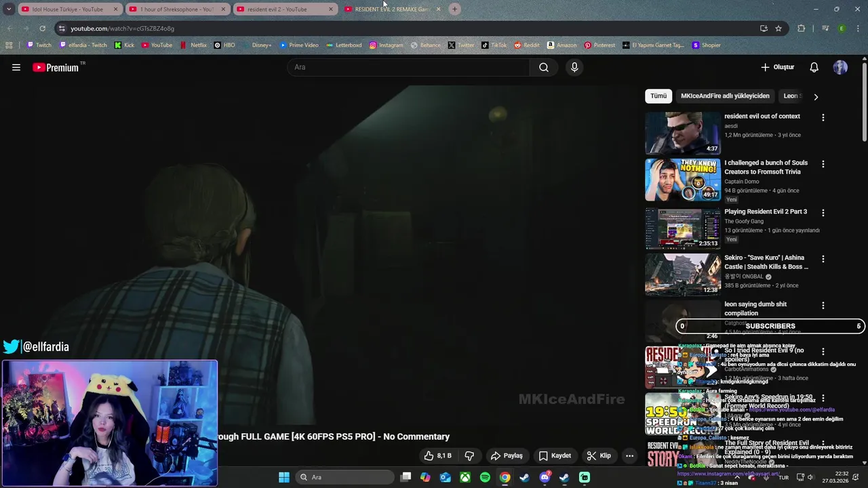Click the Chrome media control icon
The height and width of the screenshot is (488, 868).
[825, 28]
